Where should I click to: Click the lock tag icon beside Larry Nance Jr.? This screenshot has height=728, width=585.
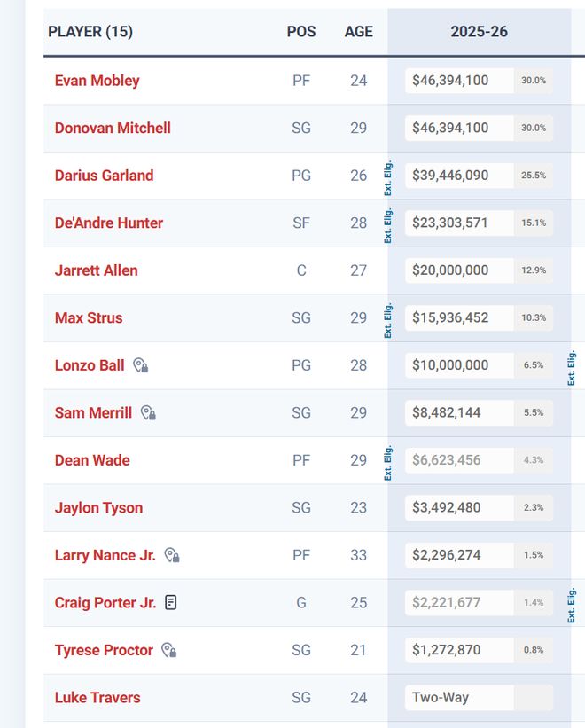[x=172, y=555]
